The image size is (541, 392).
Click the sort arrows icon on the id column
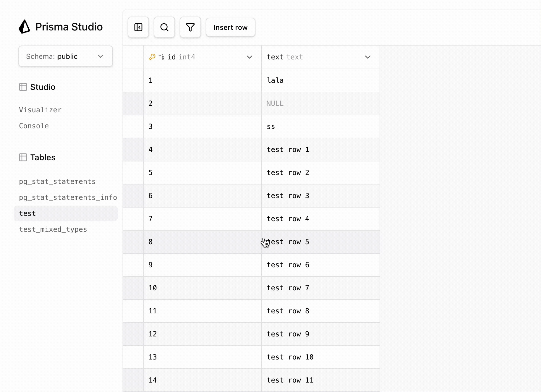click(161, 57)
